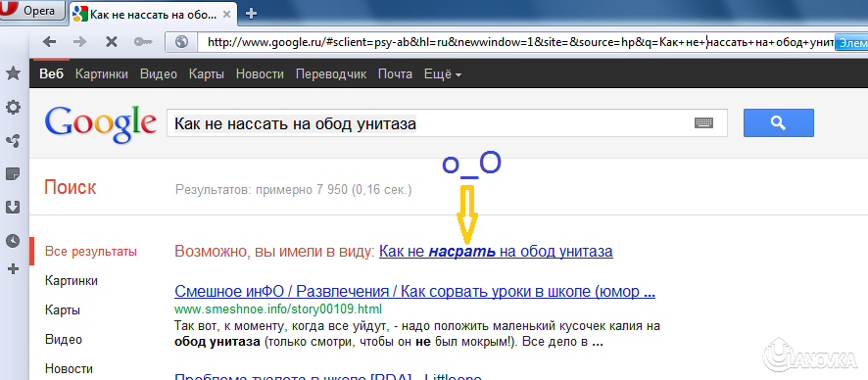Click the globe site info badge
The height and width of the screenshot is (380, 868).
point(181,41)
